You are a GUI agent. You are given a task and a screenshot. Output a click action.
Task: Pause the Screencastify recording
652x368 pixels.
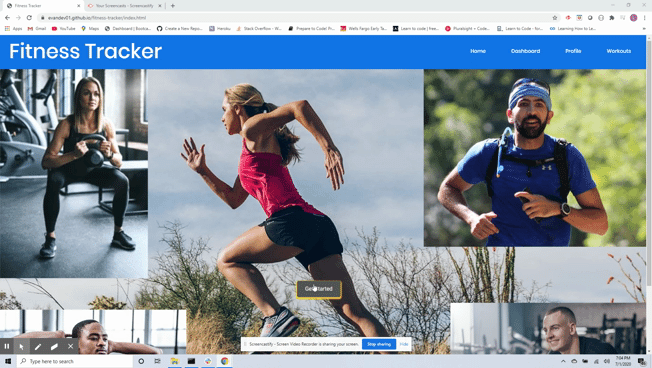tap(7, 346)
